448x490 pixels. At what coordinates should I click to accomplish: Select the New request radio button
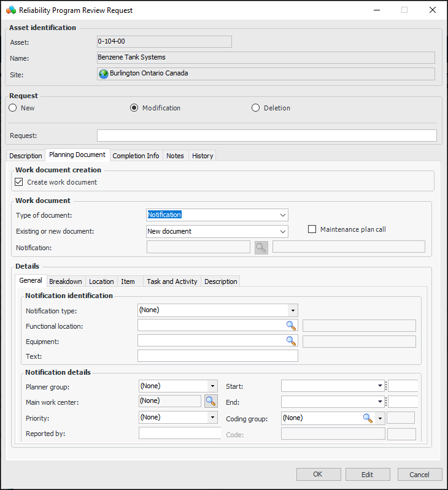coord(13,108)
